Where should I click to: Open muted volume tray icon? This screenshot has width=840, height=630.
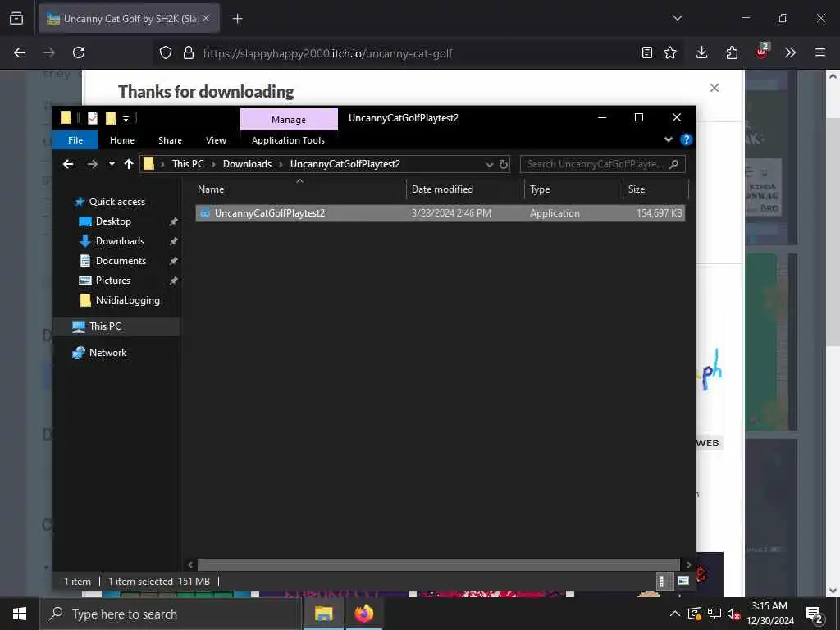tap(734, 614)
